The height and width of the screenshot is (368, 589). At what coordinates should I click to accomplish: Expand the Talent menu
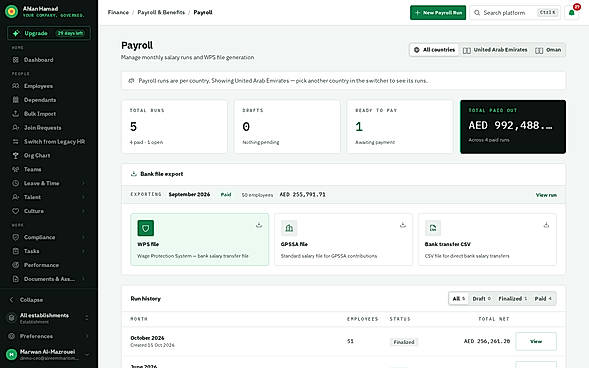(x=49, y=197)
